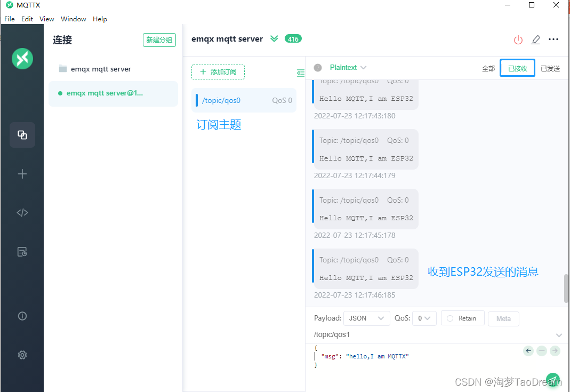Open the Help menu

(100, 19)
